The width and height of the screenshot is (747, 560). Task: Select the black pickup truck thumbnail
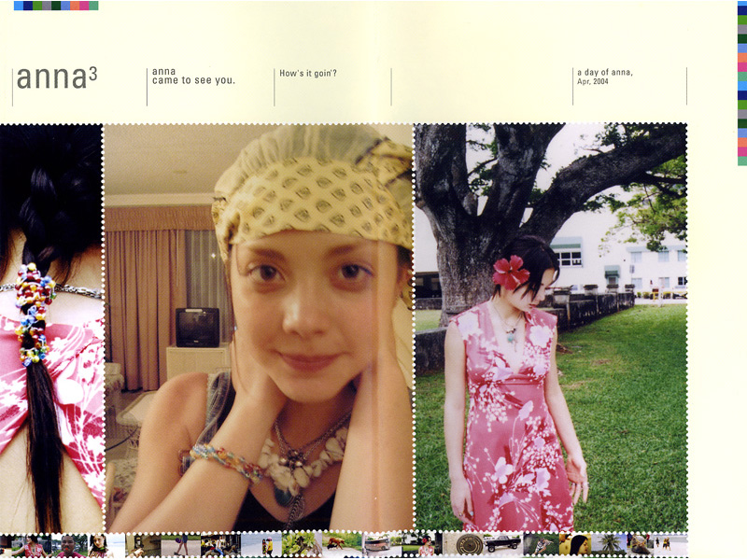coord(502,543)
